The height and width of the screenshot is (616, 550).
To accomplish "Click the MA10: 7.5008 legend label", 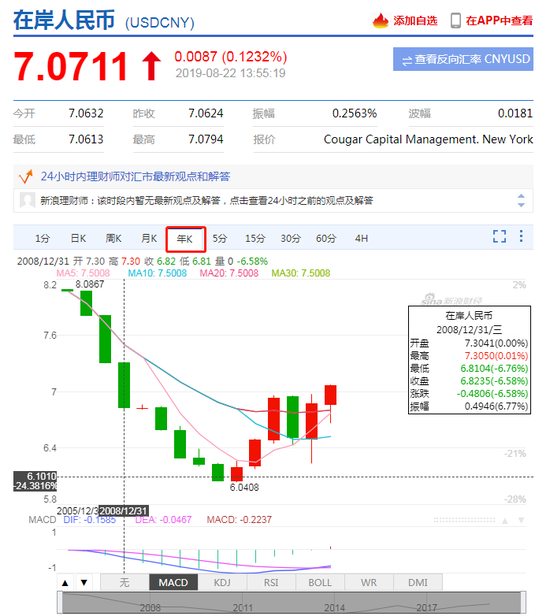I will 158,273.
